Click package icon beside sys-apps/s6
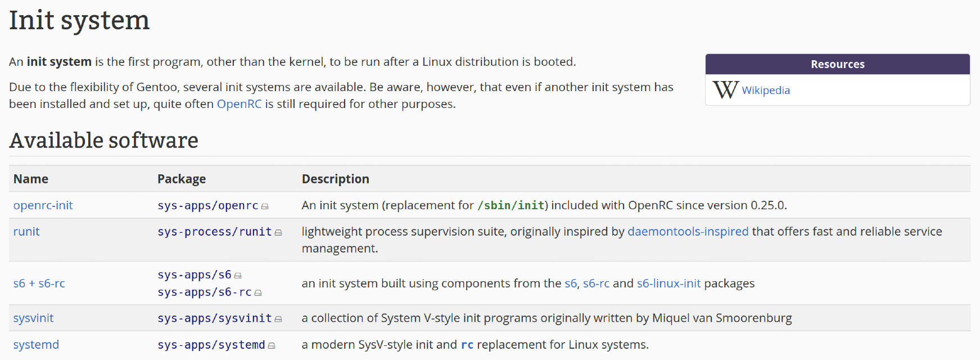Screen dimensions: 980x360 pyautogui.click(x=238, y=276)
